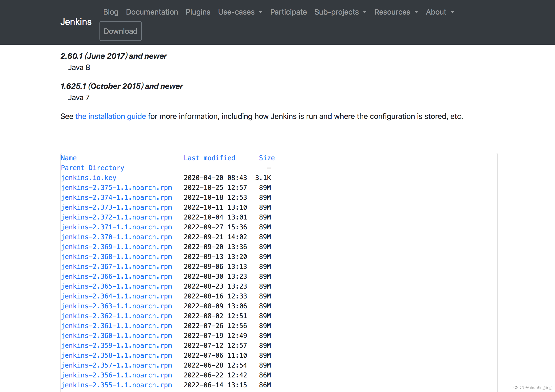555x392 pixels.
Task: Sort listing by Last modified column
Action: pyautogui.click(x=209, y=158)
